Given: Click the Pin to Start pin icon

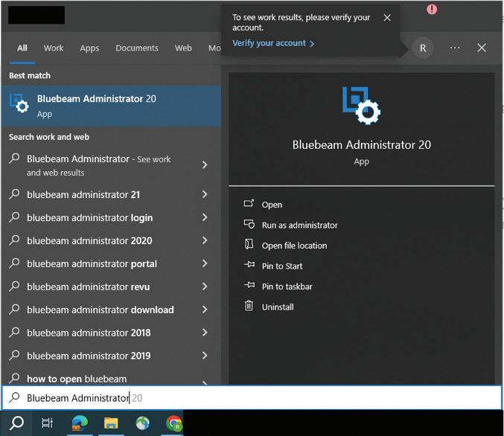Looking at the screenshot, I should (x=249, y=265).
